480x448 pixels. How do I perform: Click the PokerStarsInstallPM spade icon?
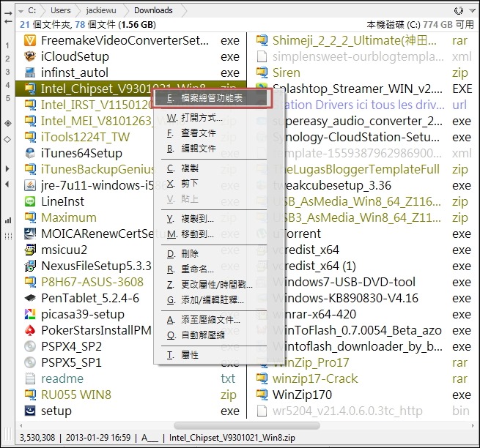point(30,330)
